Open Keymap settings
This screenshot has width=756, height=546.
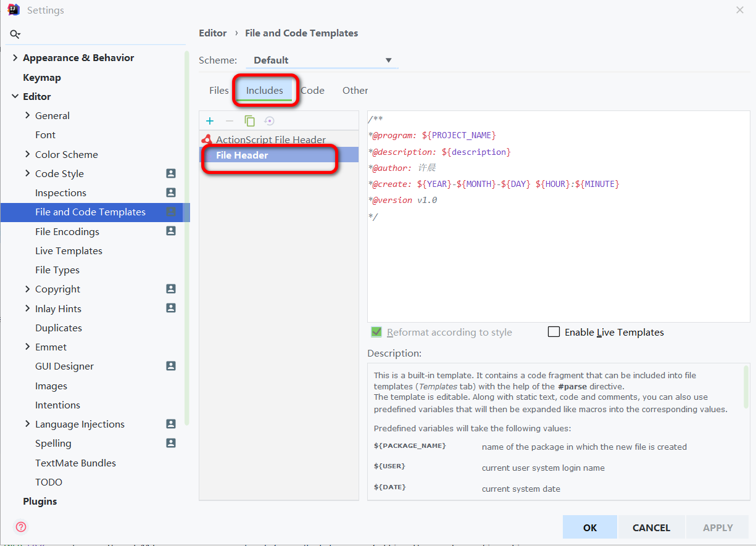[x=42, y=77]
